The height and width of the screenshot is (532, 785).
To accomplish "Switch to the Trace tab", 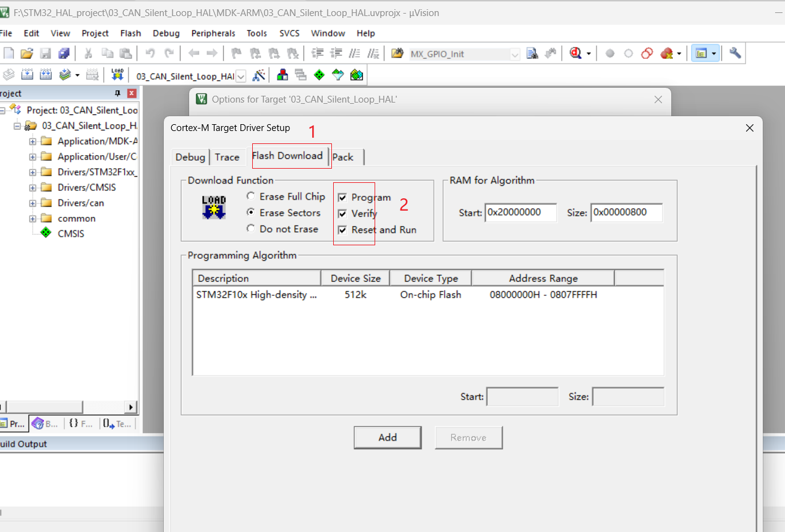I will (x=227, y=157).
